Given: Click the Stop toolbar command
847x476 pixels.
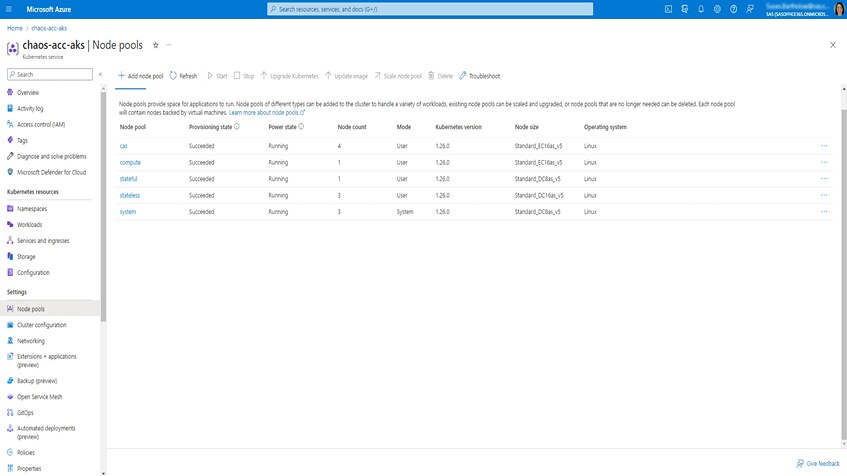Looking at the screenshot, I should pyautogui.click(x=244, y=76).
